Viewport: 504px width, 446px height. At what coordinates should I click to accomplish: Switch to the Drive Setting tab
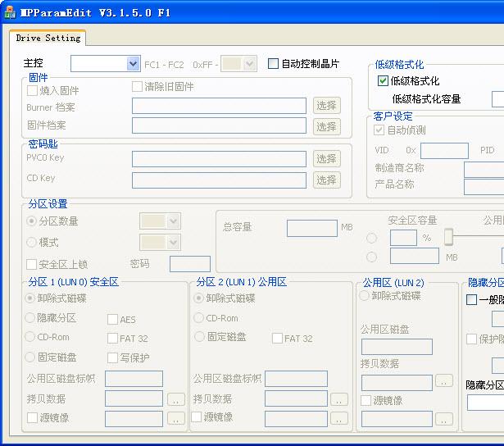coord(48,38)
